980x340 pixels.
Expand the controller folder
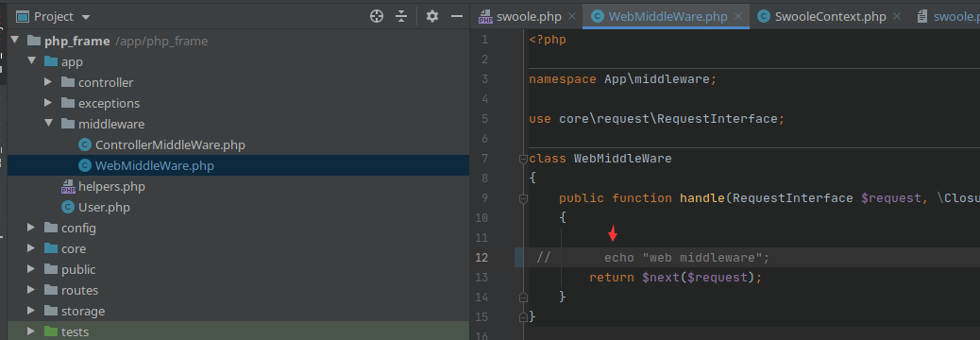(49, 82)
